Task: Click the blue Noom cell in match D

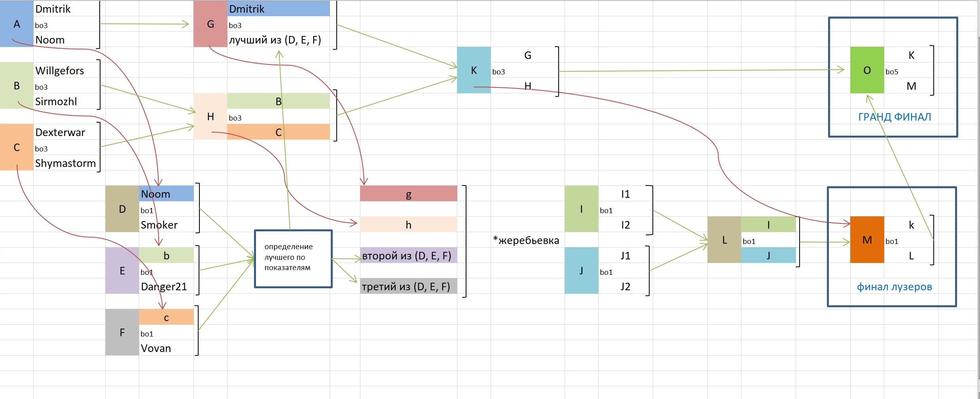Action: 167,194
